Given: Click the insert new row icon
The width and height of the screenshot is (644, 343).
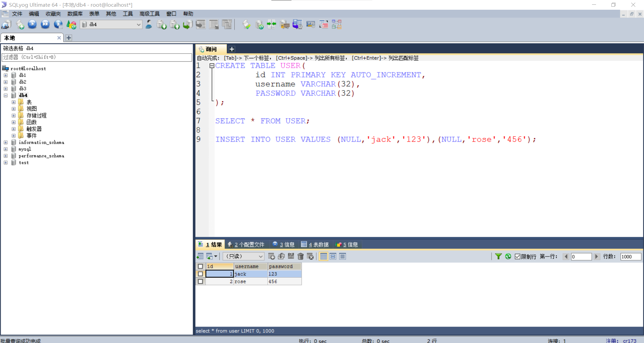Looking at the screenshot, I should pyautogui.click(x=272, y=256).
